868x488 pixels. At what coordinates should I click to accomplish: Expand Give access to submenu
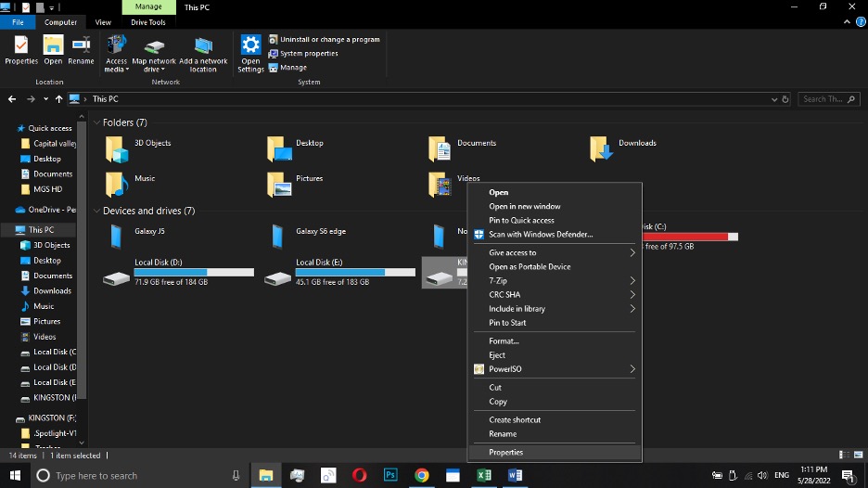(555, 252)
